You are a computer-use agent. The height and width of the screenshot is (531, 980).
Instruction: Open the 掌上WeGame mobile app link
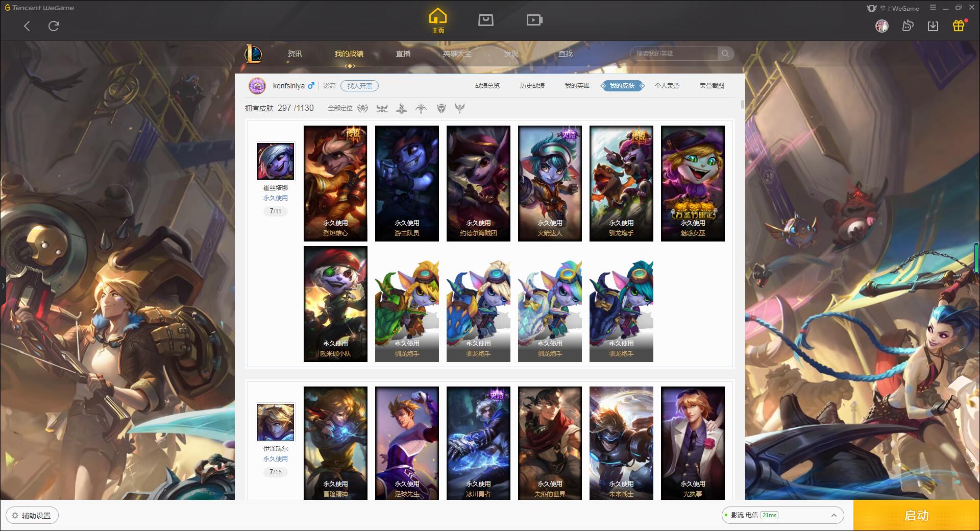tap(893, 8)
